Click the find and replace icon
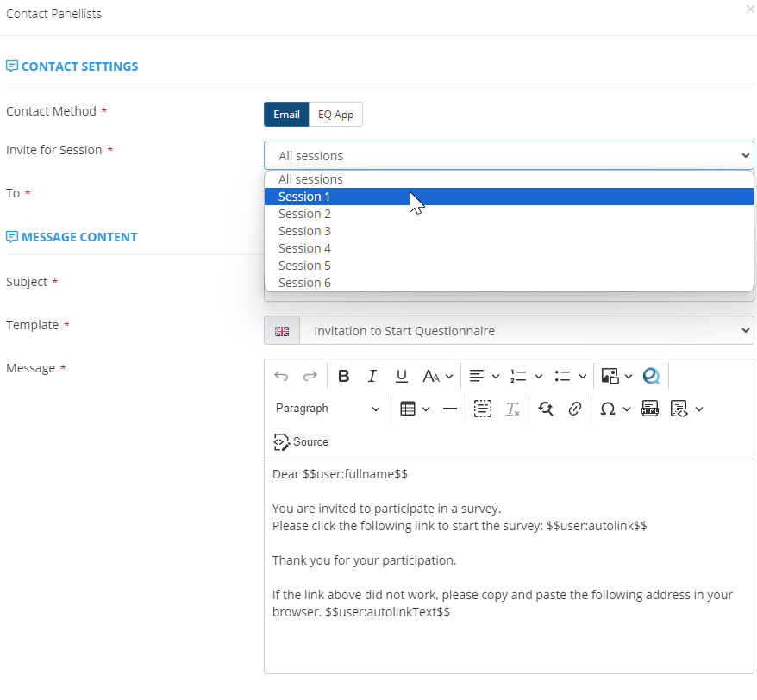This screenshot has height=700, width=757. click(545, 409)
